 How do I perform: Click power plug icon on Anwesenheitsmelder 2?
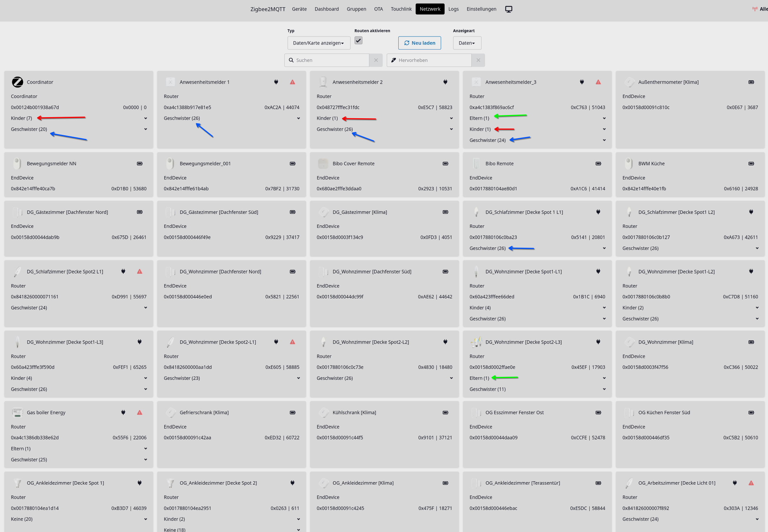(x=445, y=82)
